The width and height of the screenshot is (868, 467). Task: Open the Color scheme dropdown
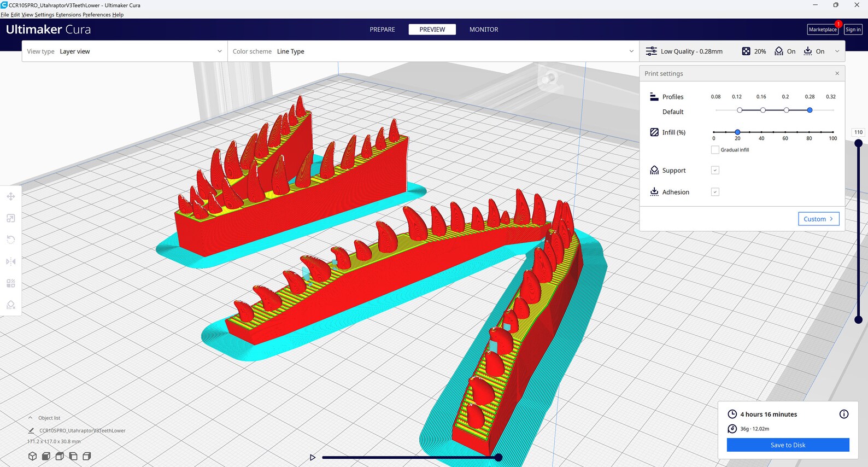(x=433, y=51)
